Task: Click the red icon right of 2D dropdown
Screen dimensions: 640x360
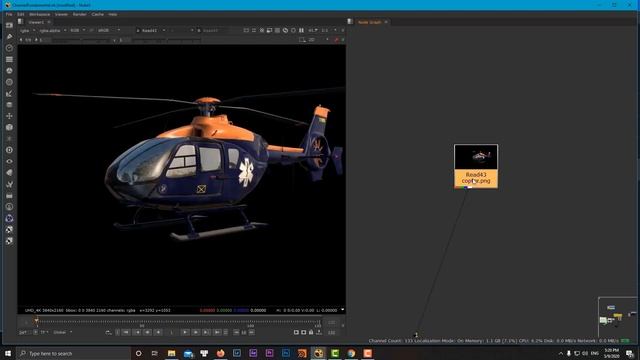Action: pos(336,40)
